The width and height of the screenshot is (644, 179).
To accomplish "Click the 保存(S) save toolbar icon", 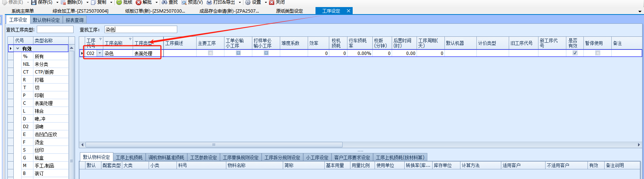I will click(x=33, y=2).
